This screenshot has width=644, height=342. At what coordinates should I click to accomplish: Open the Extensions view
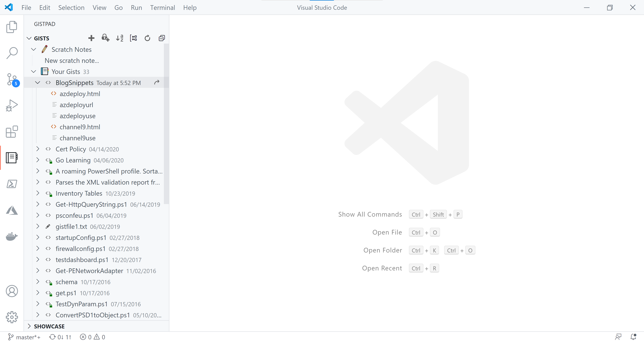[x=12, y=132]
